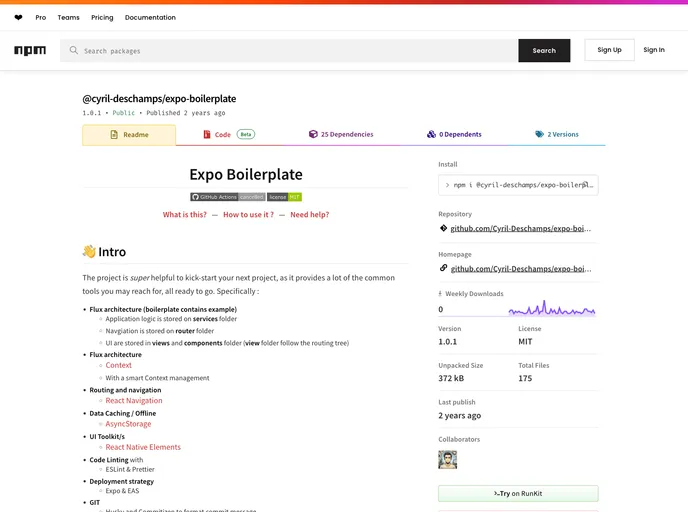Select the npm install command box

tap(518, 185)
